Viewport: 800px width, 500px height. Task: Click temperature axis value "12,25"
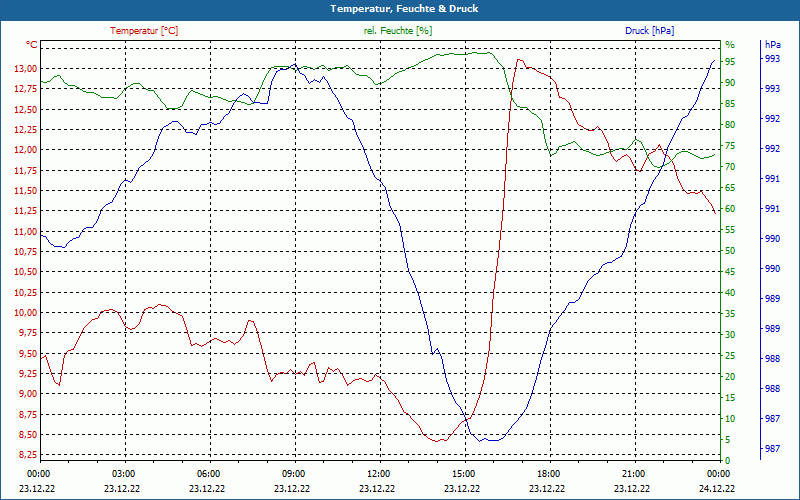point(24,130)
